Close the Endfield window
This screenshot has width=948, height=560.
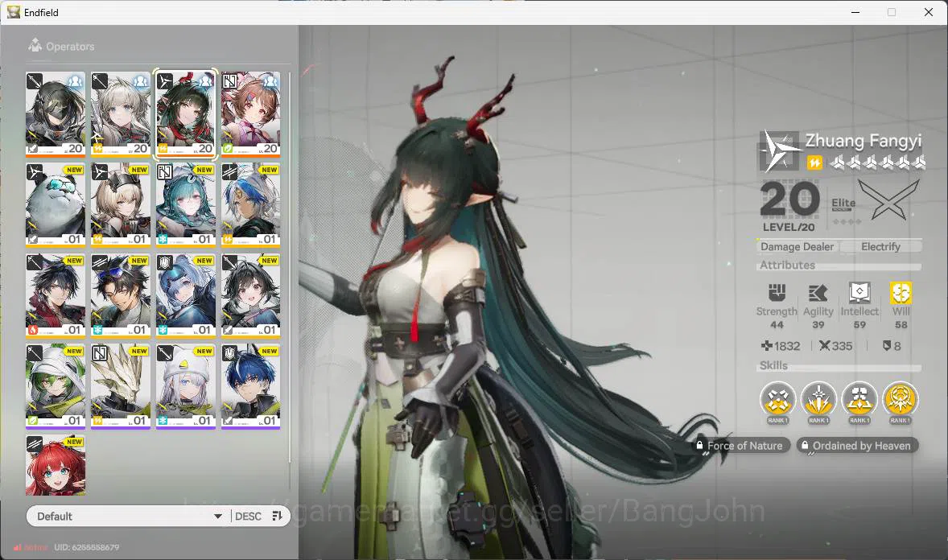pos(929,12)
